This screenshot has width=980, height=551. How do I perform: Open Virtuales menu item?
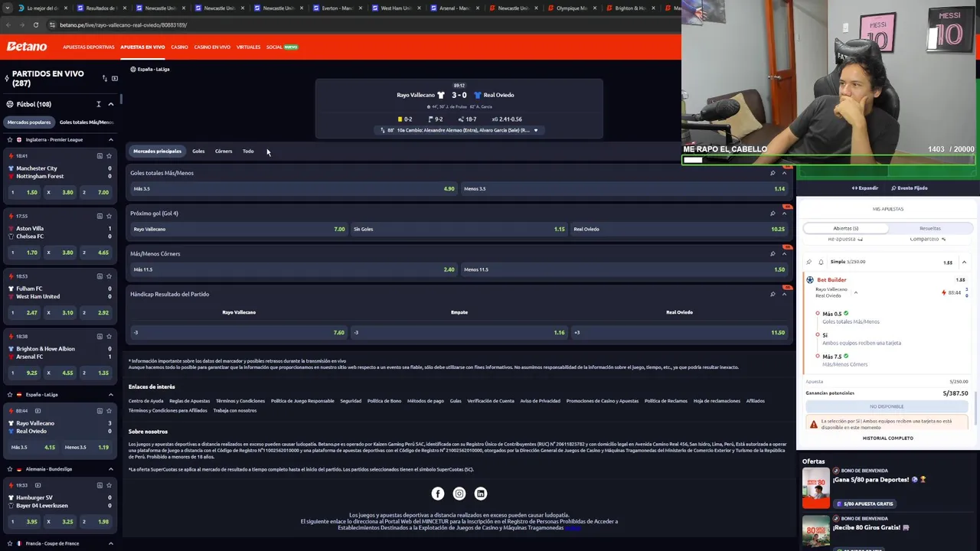pyautogui.click(x=248, y=47)
